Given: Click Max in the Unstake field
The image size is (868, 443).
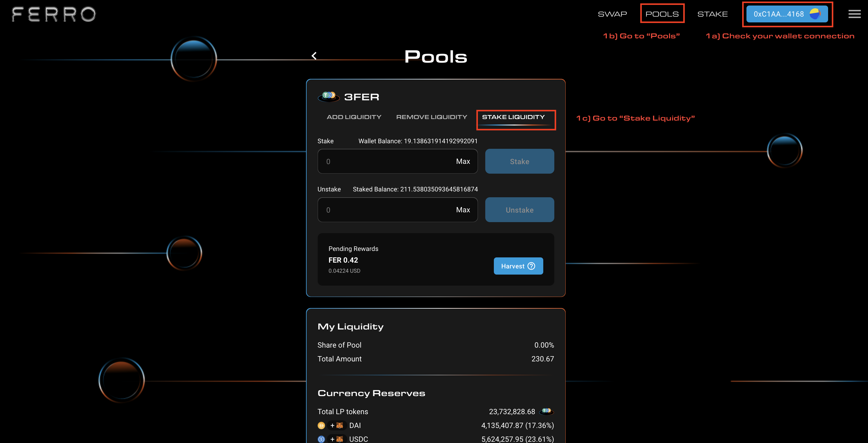Looking at the screenshot, I should (463, 210).
